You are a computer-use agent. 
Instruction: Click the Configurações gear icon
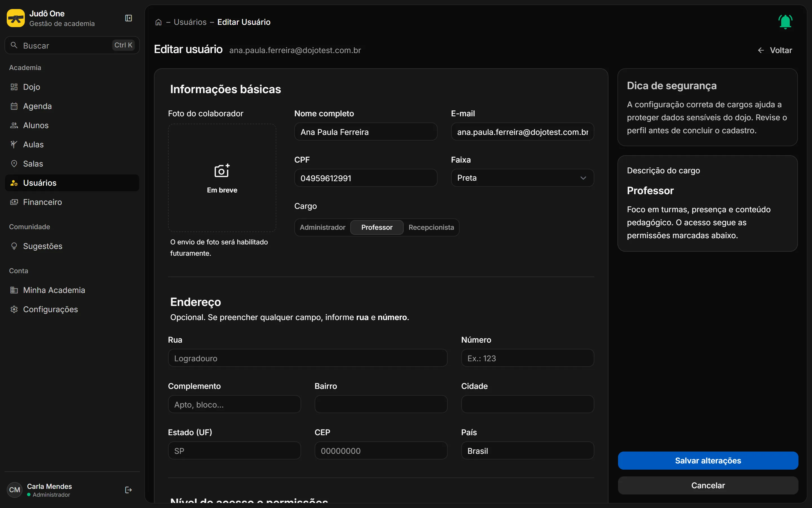coord(14,309)
